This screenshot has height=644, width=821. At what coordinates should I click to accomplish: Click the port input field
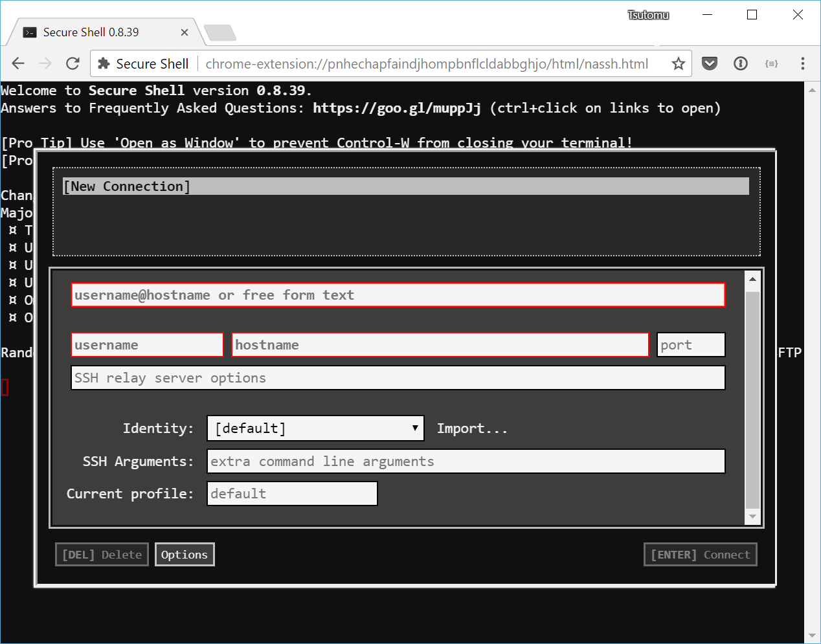pos(691,345)
